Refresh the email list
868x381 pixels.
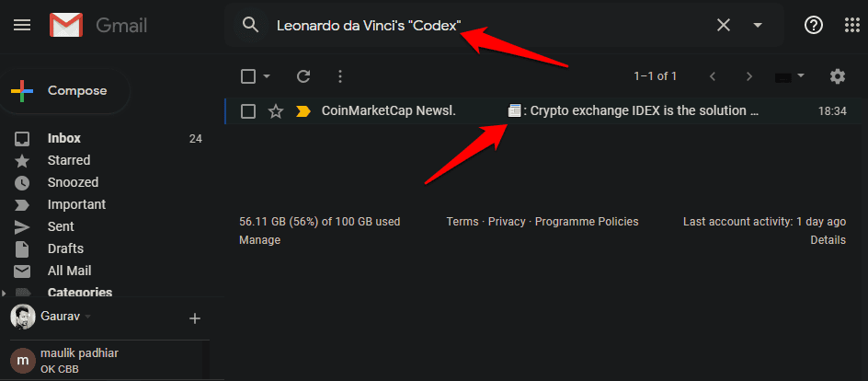tap(303, 76)
